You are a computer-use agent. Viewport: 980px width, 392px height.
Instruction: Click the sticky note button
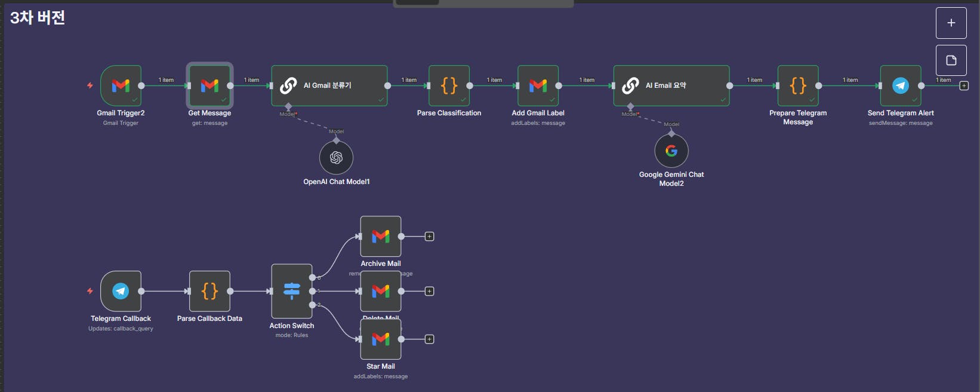click(951, 60)
